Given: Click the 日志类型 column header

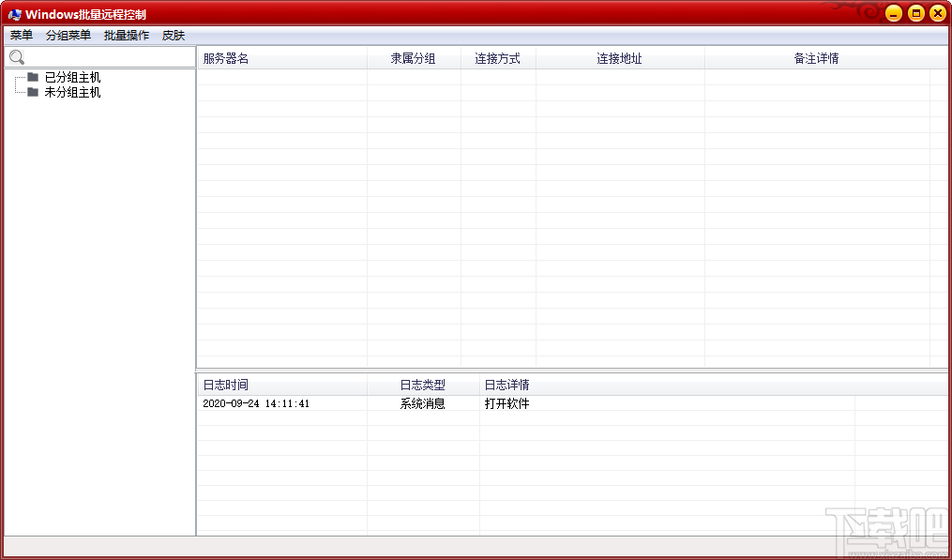Looking at the screenshot, I should click(x=420, y=384).
